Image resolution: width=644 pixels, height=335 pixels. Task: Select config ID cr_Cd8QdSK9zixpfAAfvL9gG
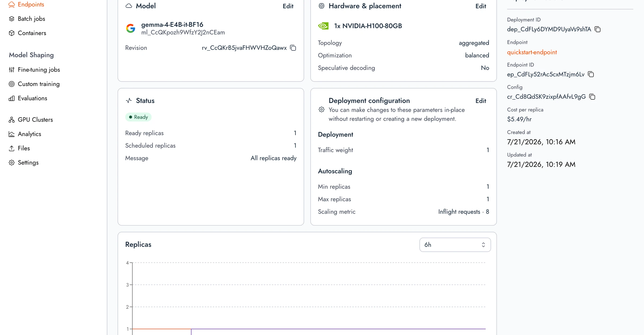click(546, 97)
